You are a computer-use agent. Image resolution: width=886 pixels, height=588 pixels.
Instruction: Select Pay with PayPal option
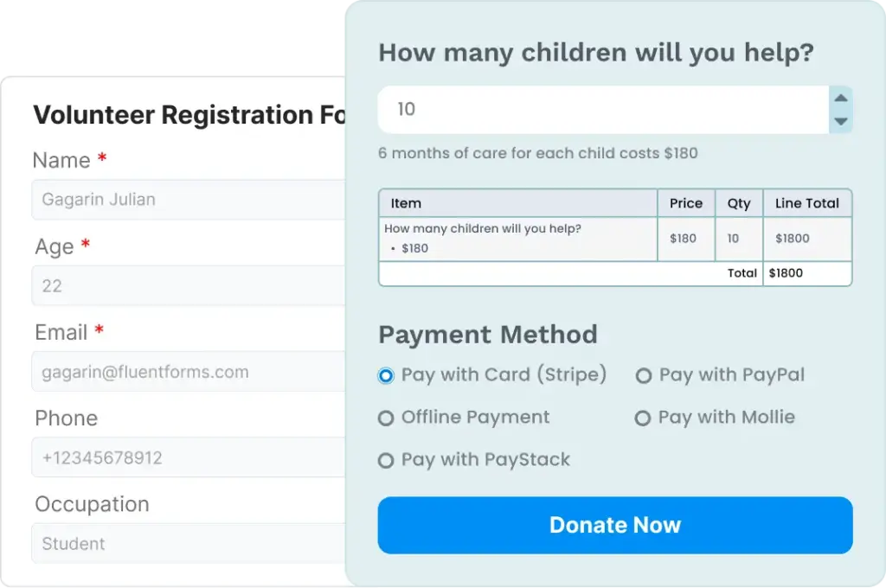coord(643,376)
